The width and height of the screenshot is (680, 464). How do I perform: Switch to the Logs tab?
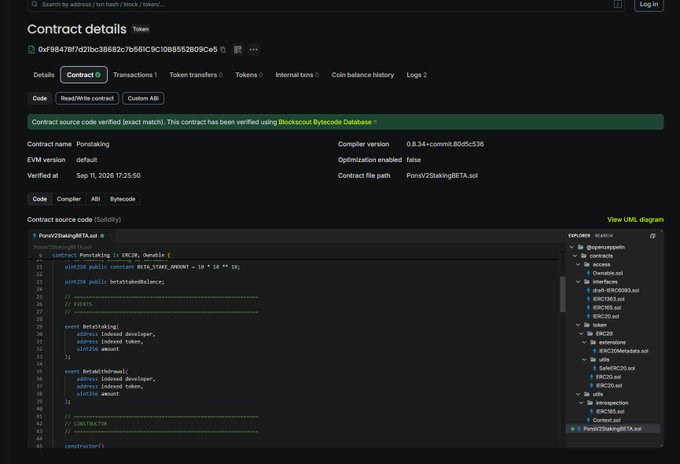[x=417, y=75]
